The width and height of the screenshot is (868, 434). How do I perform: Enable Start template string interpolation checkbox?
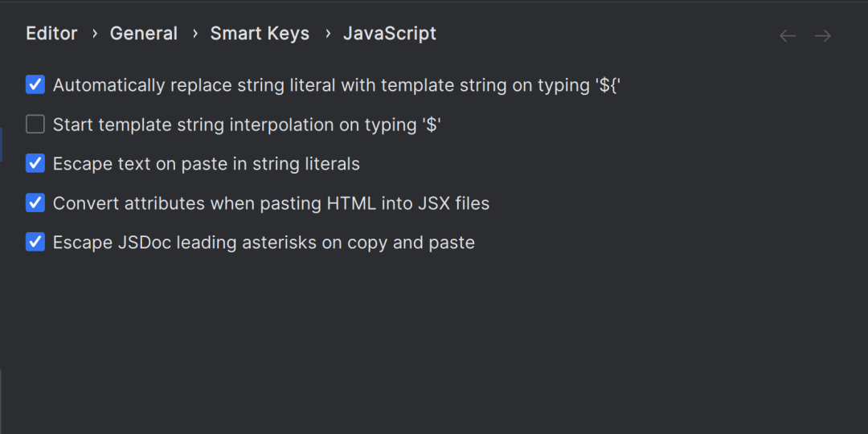pos(35,125)
